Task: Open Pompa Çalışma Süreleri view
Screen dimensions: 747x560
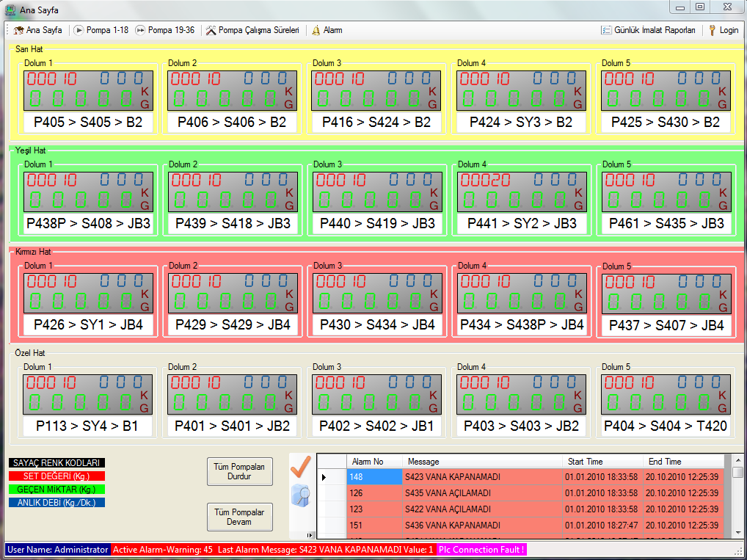Action: point(252,30)
